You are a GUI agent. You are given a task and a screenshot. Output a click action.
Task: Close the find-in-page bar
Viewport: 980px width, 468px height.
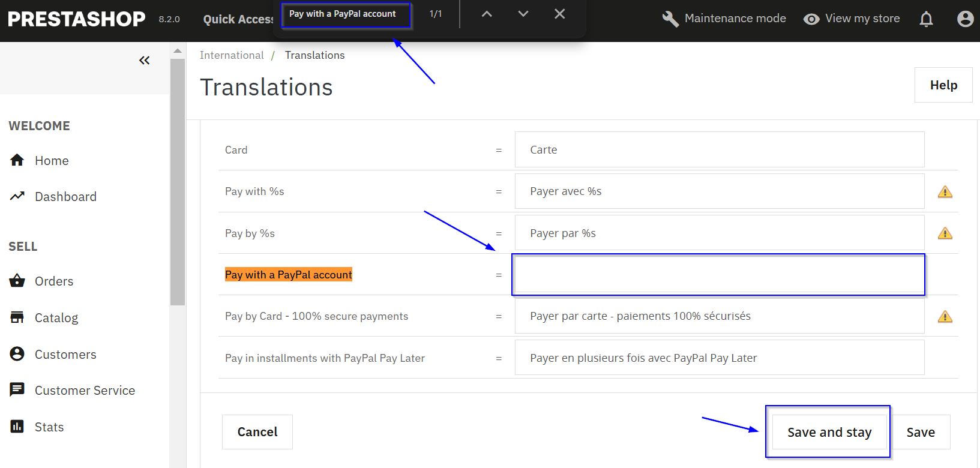559,14
